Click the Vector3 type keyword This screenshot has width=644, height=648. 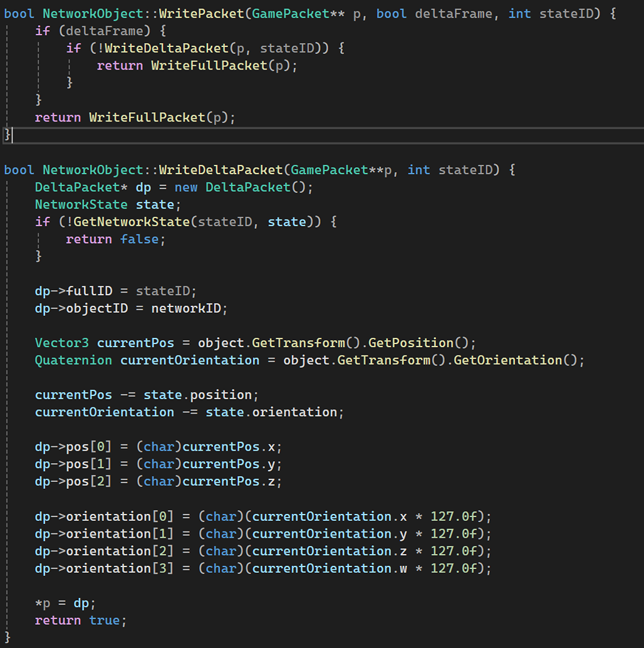[x=61, y=343]
